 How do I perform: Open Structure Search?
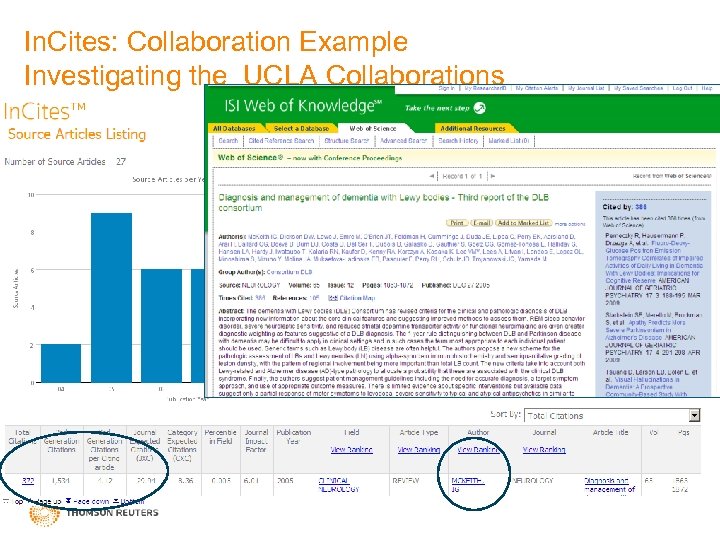tap(347, 141)
